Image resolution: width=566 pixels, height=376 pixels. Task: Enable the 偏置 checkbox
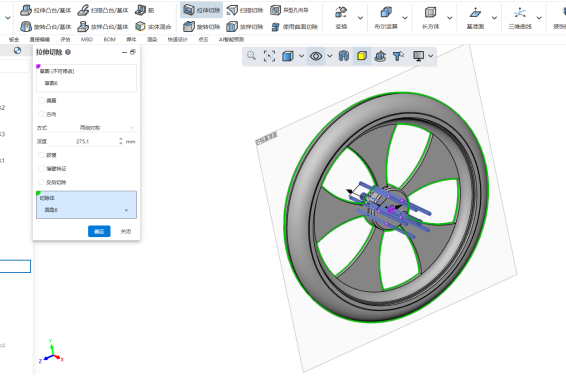(x=41, y=100)
